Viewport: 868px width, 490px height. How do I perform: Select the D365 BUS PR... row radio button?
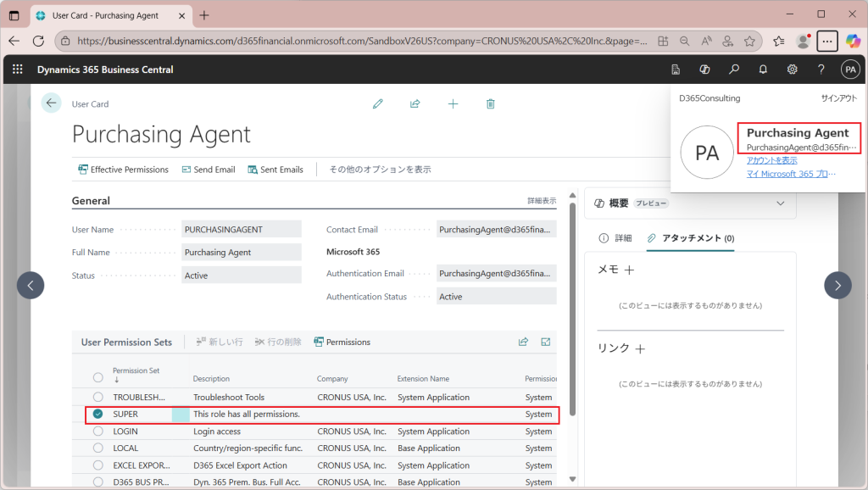point(98,482)
